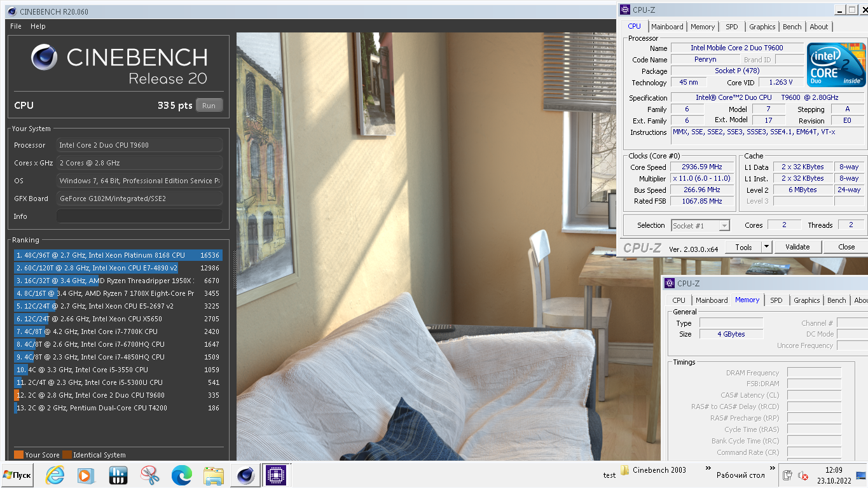868x488 pixels.
Task: Open the File menu in Cinebench
Action: 16,26
